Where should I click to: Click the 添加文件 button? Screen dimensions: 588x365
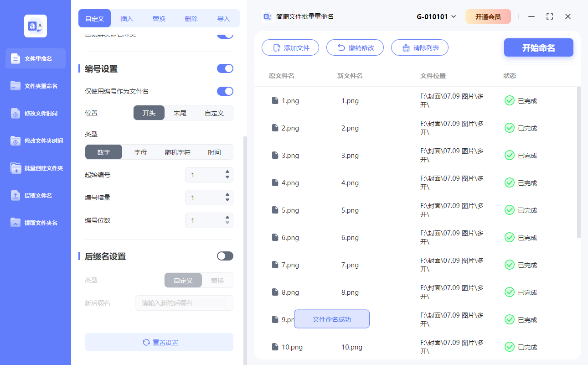(290, 47)
